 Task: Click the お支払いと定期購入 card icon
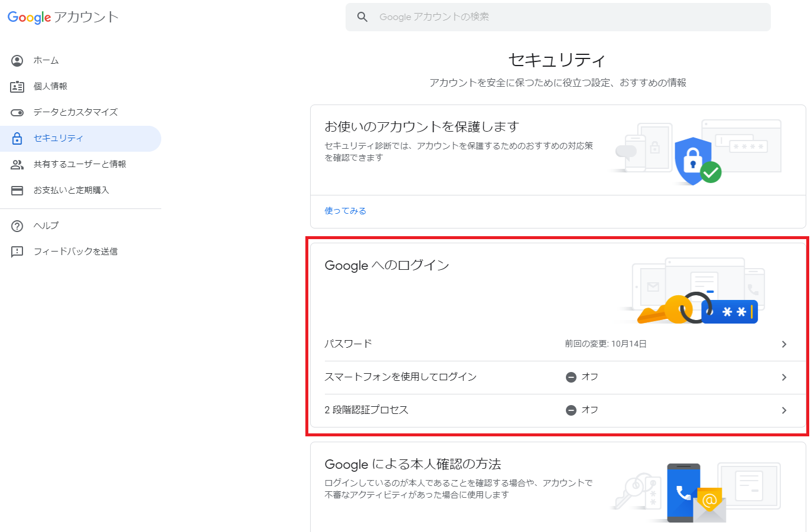(x=17, y=190)
